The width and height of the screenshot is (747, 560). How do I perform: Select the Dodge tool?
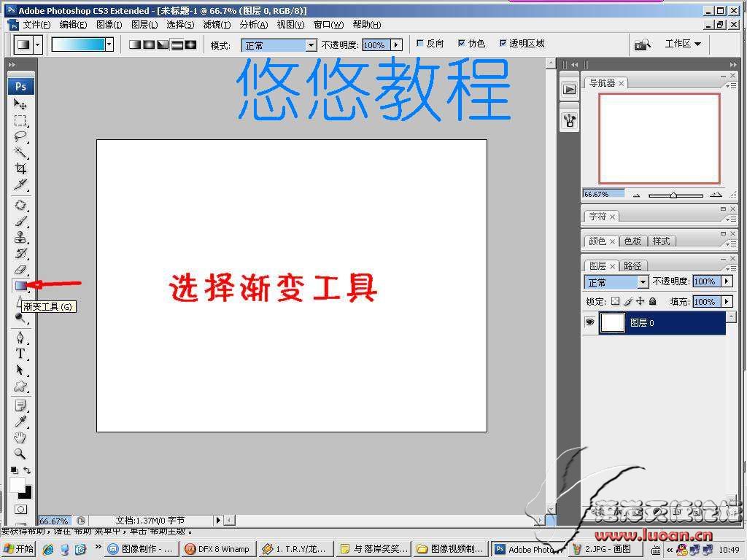20,318
